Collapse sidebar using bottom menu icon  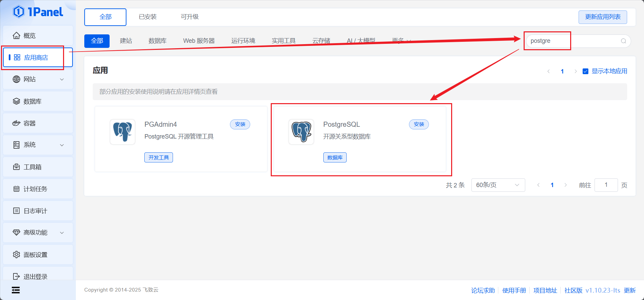(16, 290)
